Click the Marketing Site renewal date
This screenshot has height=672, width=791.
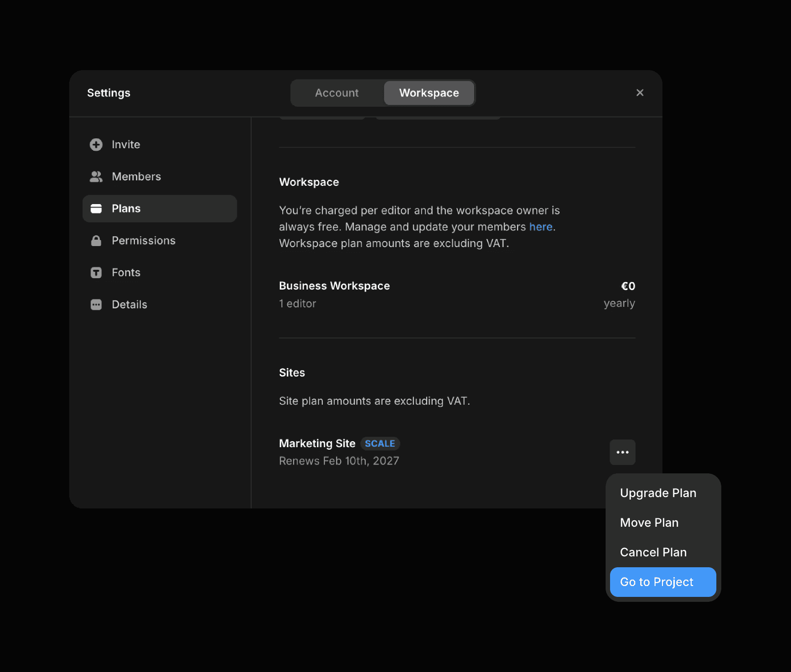339,461
